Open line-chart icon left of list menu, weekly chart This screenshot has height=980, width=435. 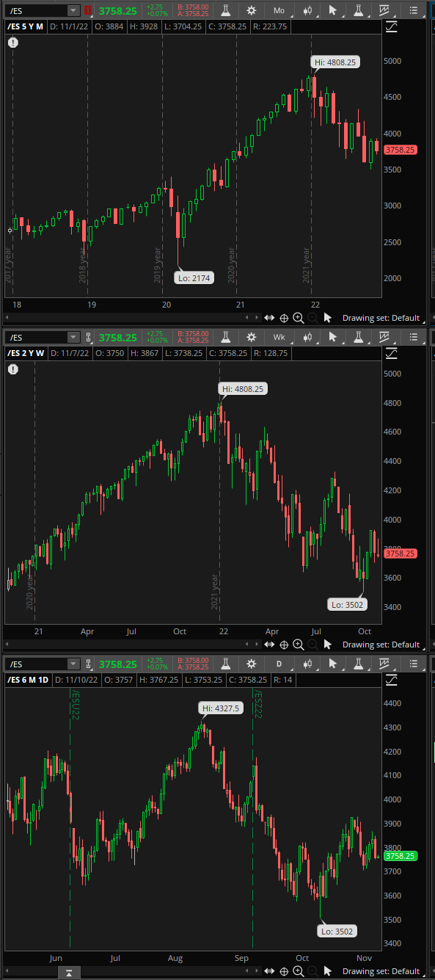pyautogui.click(x=384, y=337)
